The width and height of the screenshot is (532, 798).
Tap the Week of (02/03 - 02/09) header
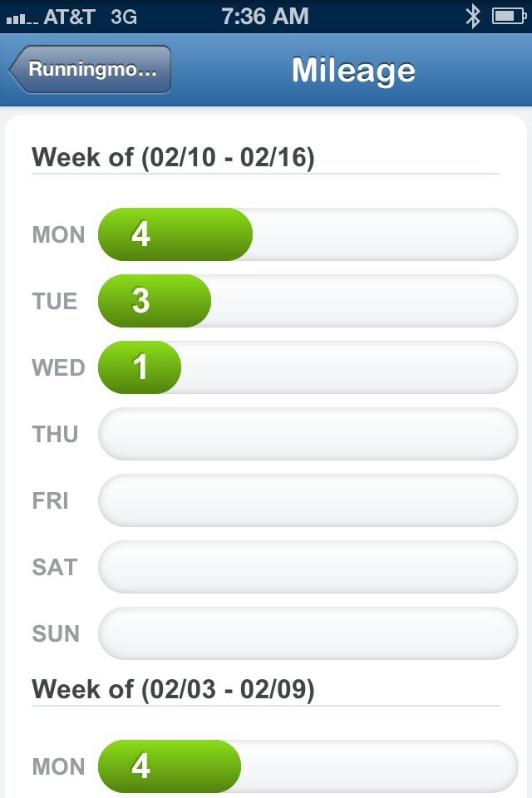point(173,690)
